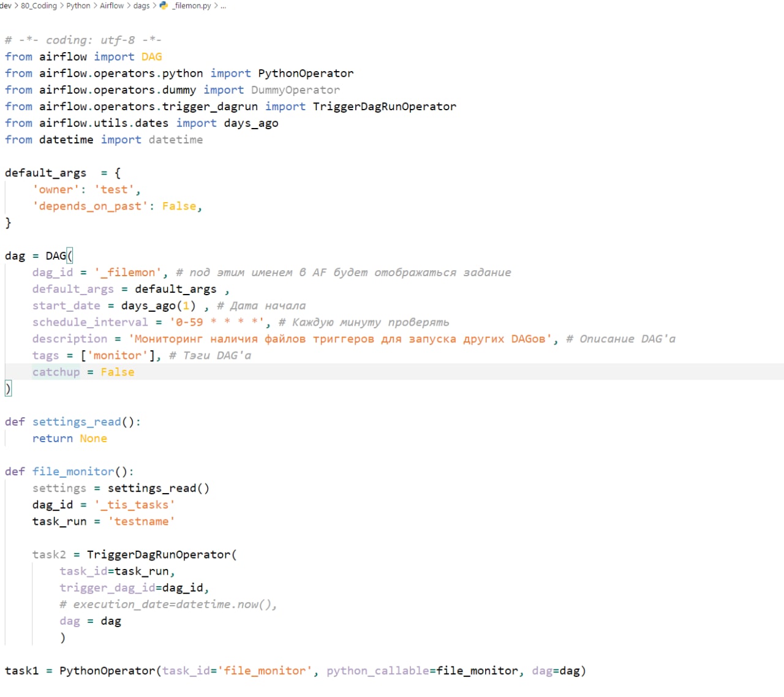Click False on the catchup line
The image size is (784, 697).
118,371
